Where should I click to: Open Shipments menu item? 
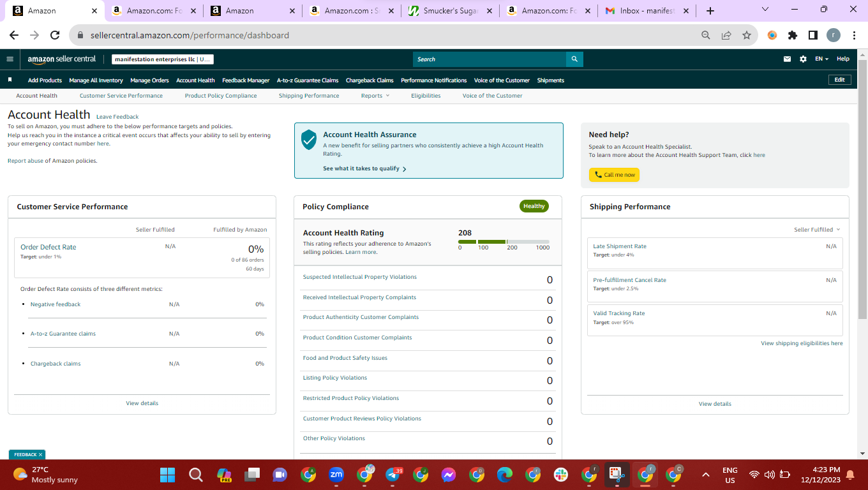point(551,80)
